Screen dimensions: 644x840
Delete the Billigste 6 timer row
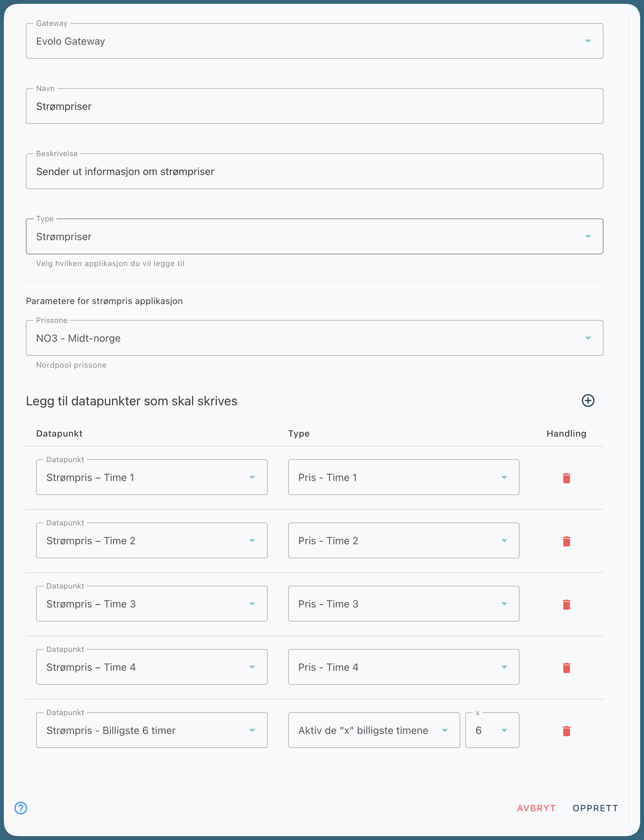click(566, 731)
